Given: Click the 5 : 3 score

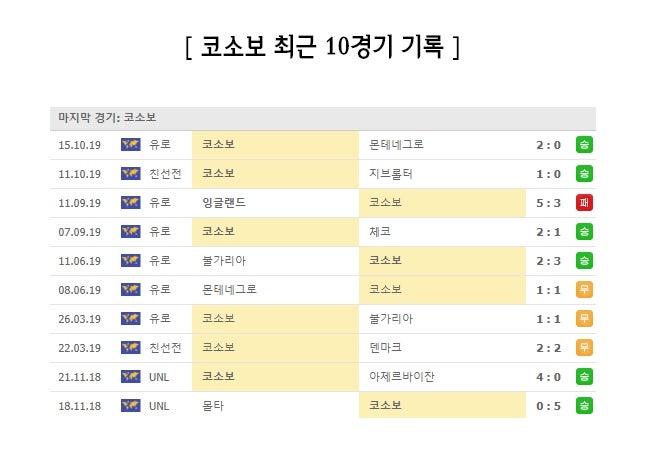Looking at the screenshot, I should point(548,203).
